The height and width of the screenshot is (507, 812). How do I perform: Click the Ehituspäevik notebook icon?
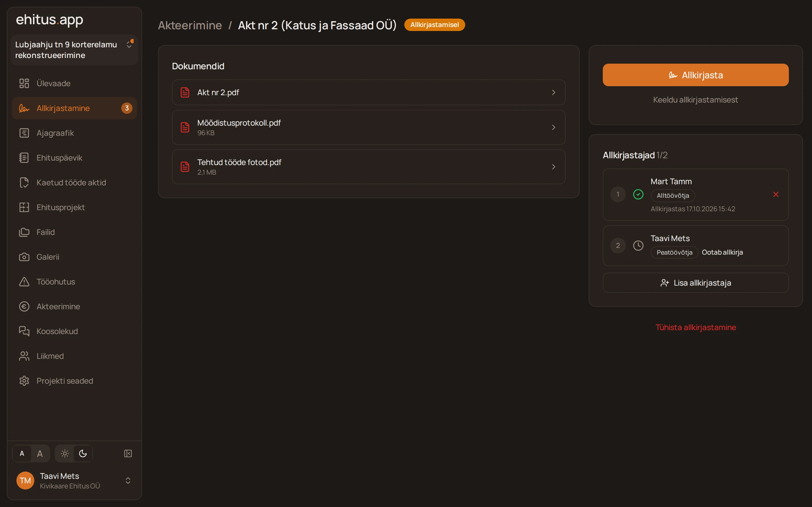click(x=24, y=158)
